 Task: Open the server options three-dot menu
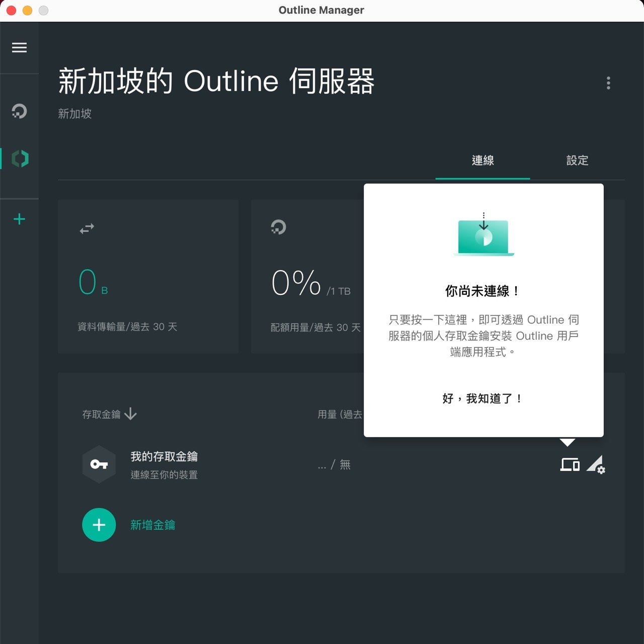click(x=608, y=83)
